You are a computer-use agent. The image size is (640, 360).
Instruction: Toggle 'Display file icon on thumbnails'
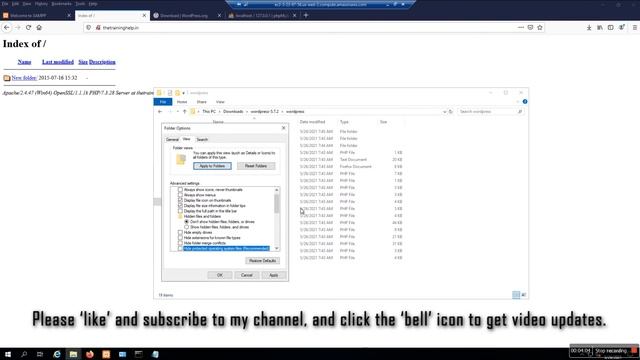(x=180, y=200)
